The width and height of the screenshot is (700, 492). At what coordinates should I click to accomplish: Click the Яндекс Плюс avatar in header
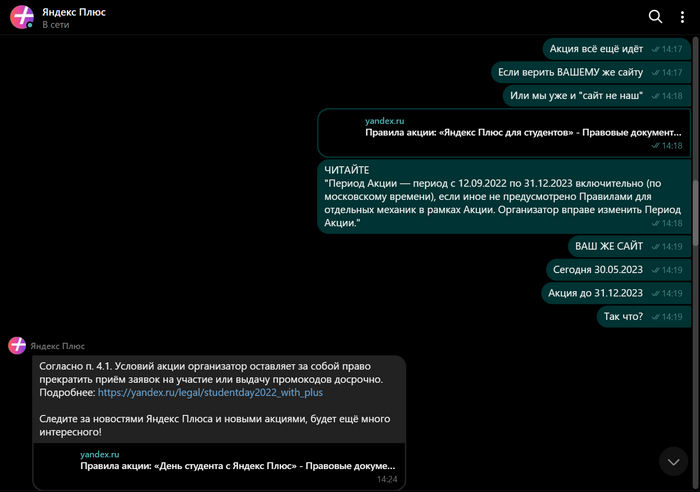(x=22, y=17)
